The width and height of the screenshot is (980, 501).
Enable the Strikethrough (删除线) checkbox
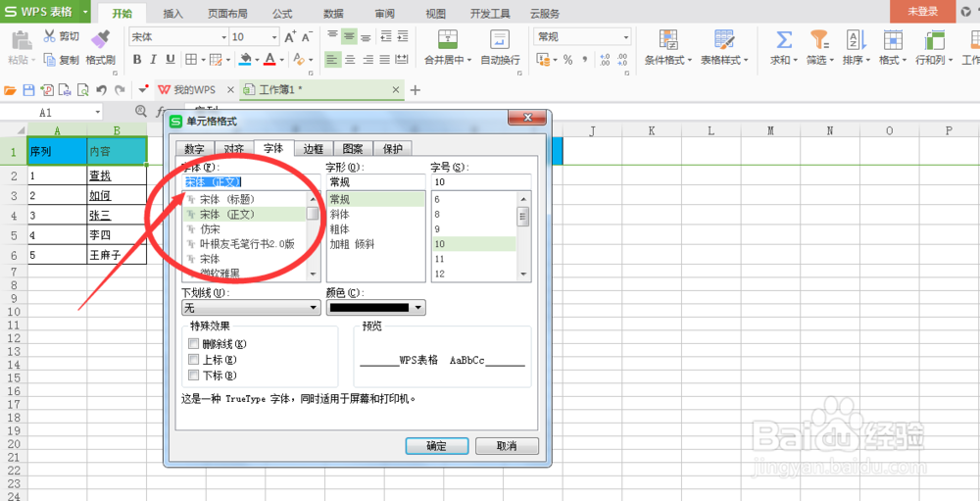(x=194, y=343)
